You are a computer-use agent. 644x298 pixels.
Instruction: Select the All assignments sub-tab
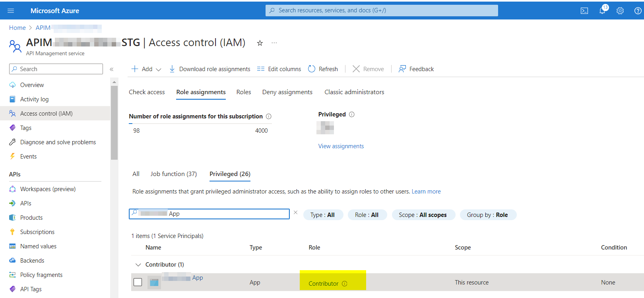pyautogui.click(x=136, y=174)
